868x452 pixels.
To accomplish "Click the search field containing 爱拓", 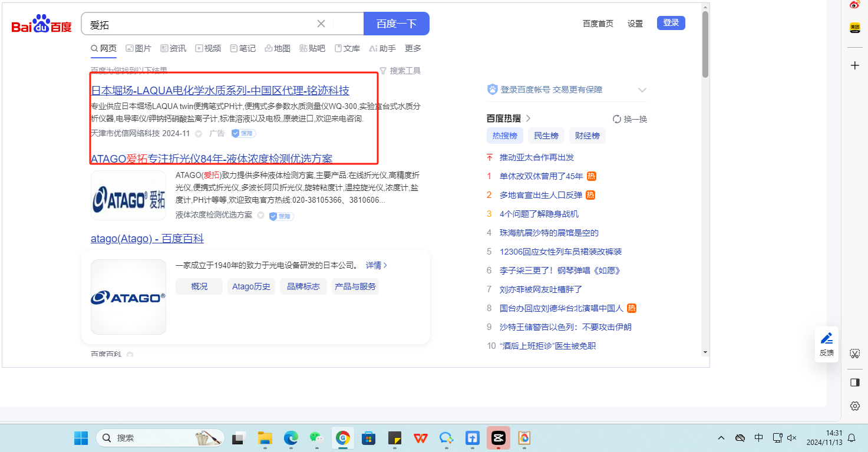I will [200, 24].
